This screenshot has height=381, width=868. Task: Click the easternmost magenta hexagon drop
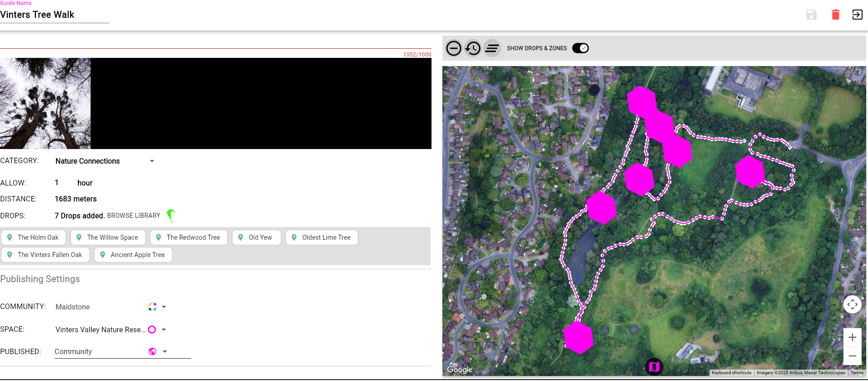(750, 172)
